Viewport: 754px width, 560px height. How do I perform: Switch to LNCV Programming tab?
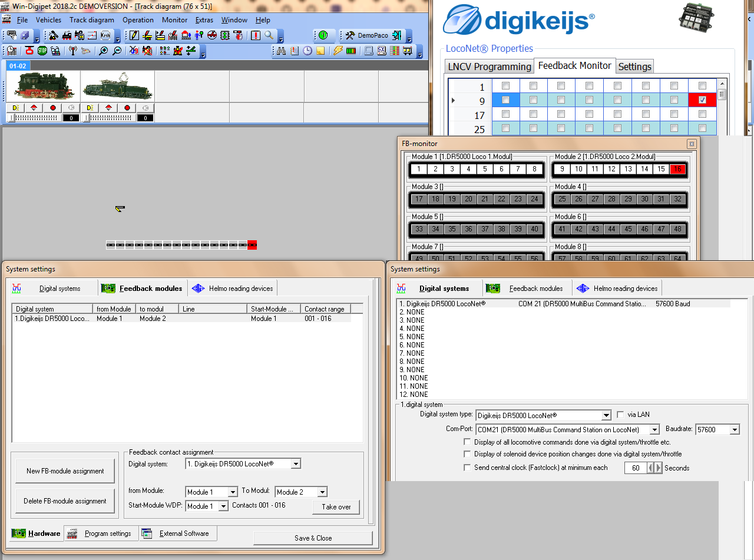(490, 67)
